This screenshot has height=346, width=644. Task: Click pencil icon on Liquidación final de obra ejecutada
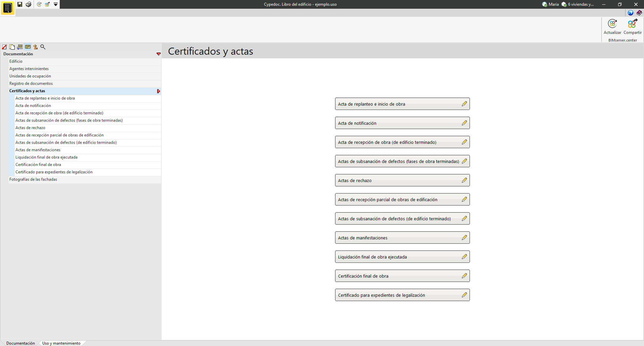tap(464, 257)
